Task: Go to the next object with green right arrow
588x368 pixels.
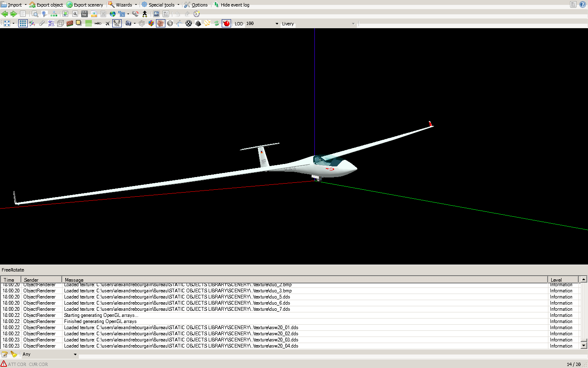Action: coord(13,14)
